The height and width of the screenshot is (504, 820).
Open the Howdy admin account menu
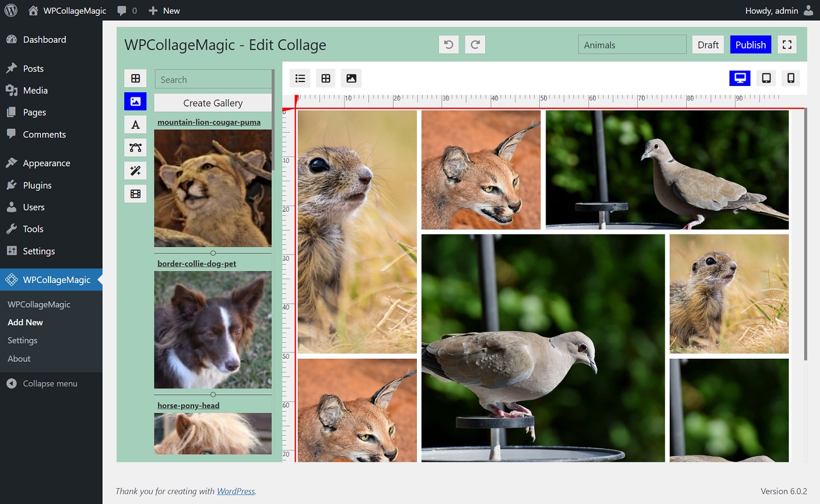780,10
